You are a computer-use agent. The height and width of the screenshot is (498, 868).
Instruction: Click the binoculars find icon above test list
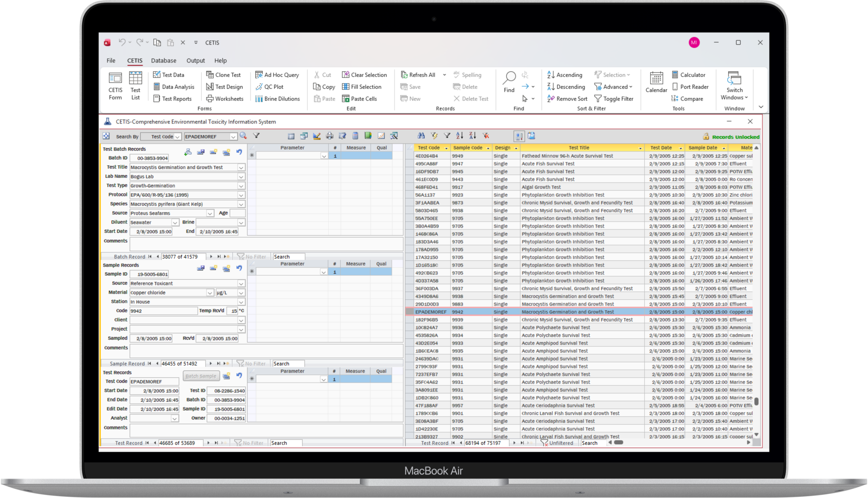point(421,136)
